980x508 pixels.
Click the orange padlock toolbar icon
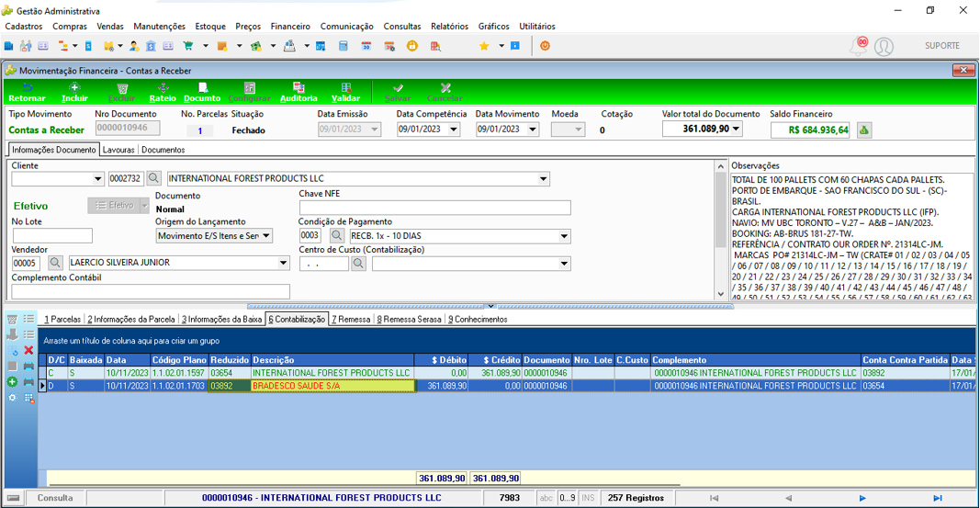411,46
